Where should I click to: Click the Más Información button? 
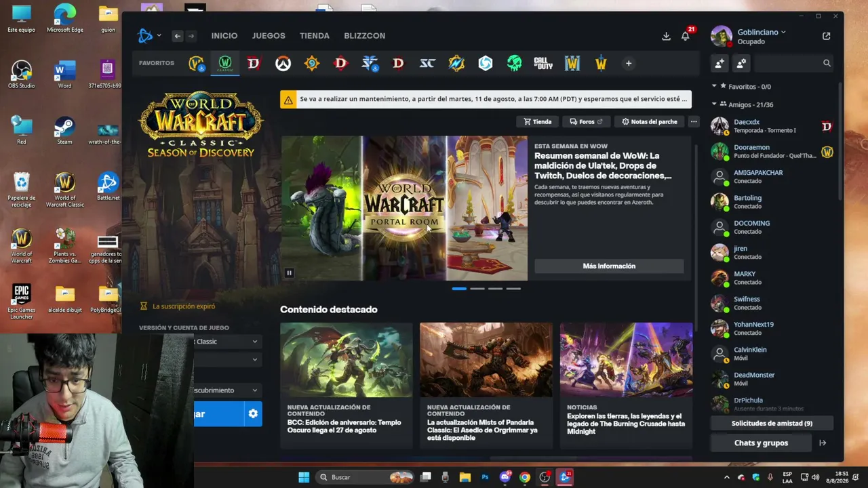pos(609,266)
